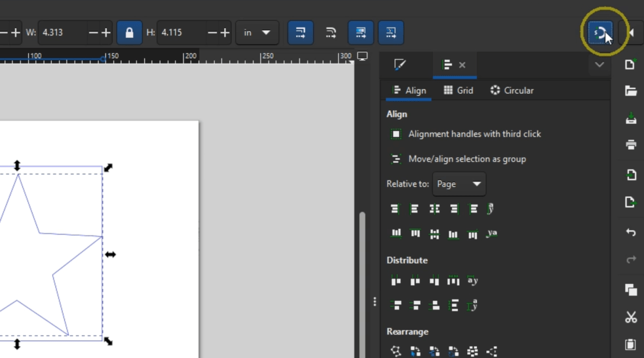The image size is (644, 358).
Task: Open the units dropdown showing 'in'
Action: [257, 32]
